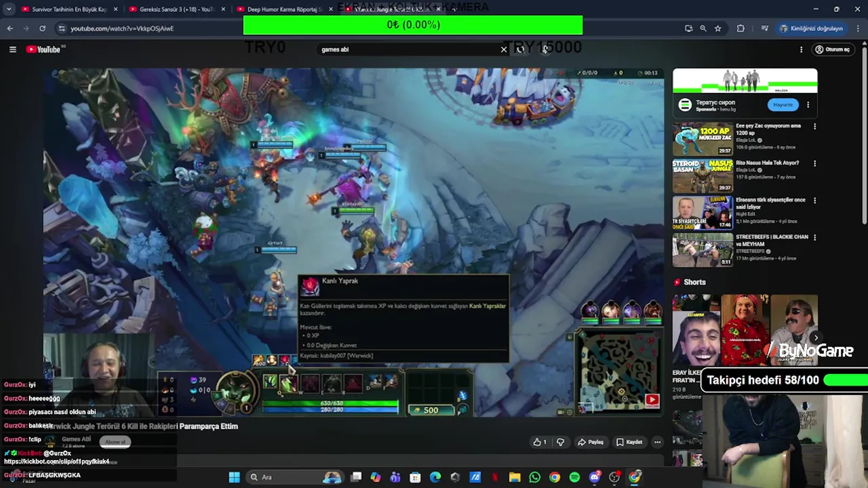Open Microsoft Edge from the taskbar
The height and width of the screenshot is (488, 868).
pyautogui.click(x=435, y=477)
